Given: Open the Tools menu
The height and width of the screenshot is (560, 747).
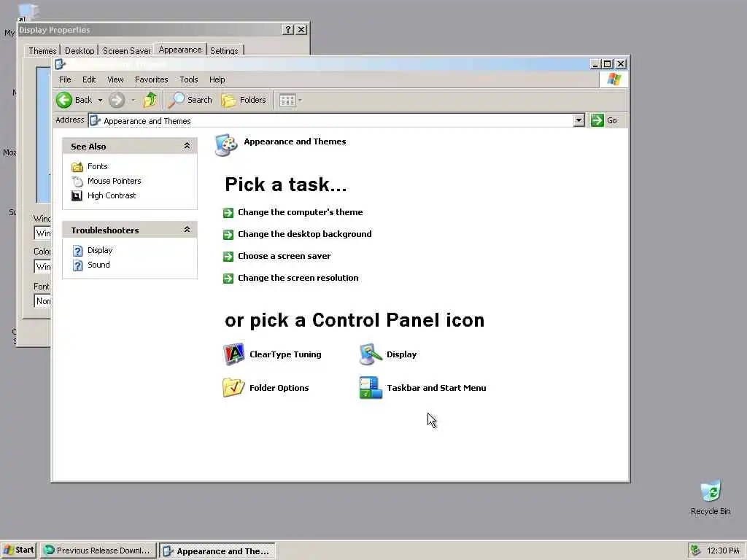Looking at the screenshot, I should pyautogui.click(x=189, y=79).
